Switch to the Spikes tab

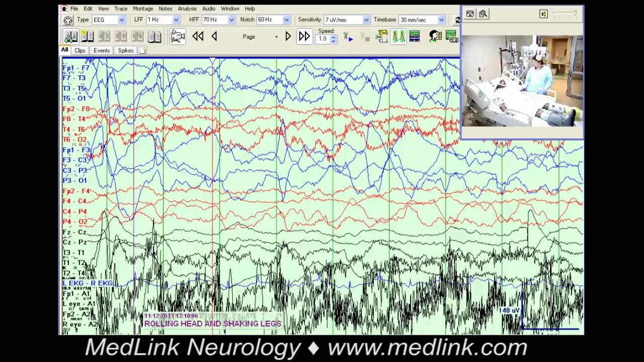tap(126, 51)
